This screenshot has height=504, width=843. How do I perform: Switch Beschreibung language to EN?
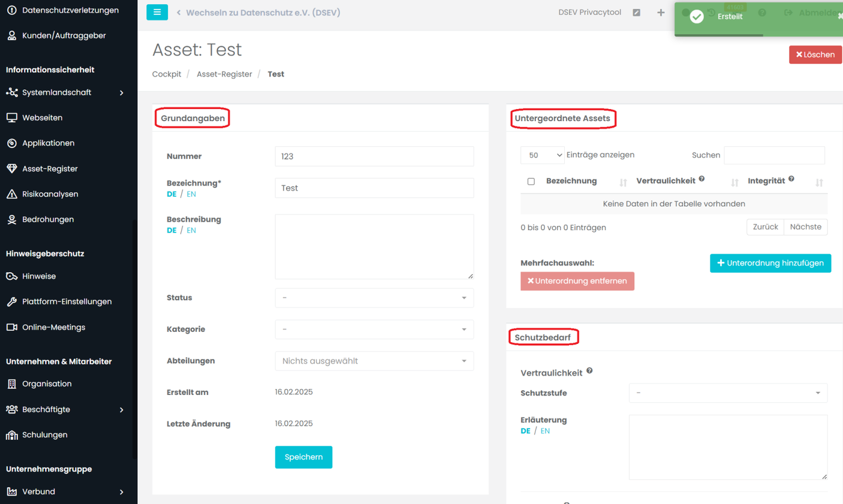click(x=191, y=230)
